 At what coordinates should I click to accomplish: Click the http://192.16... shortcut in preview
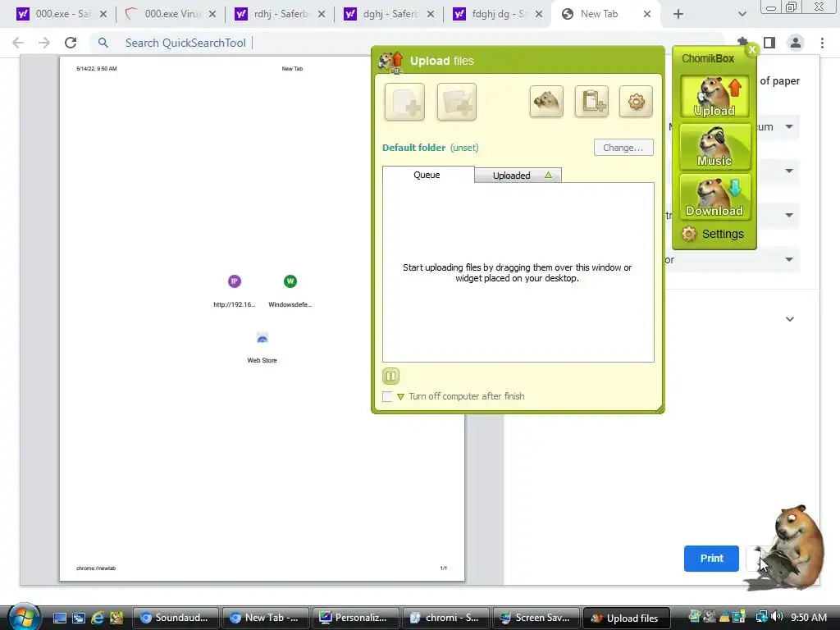pos(234,291)
